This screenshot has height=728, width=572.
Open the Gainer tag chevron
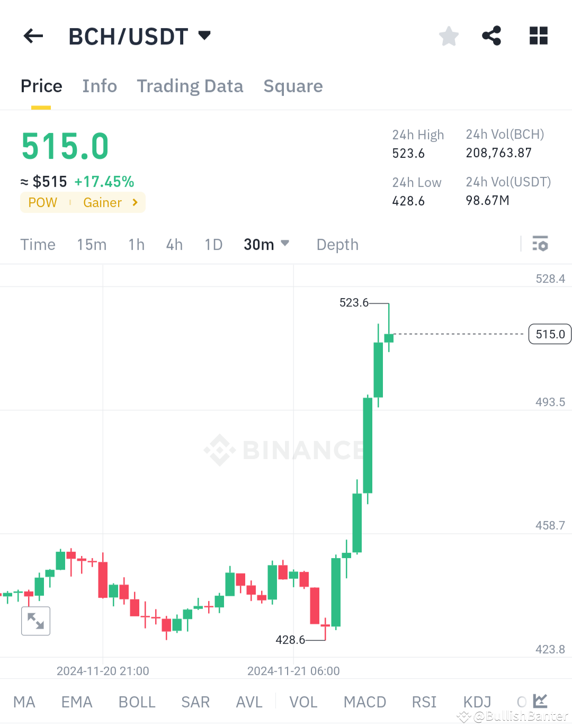134,202
